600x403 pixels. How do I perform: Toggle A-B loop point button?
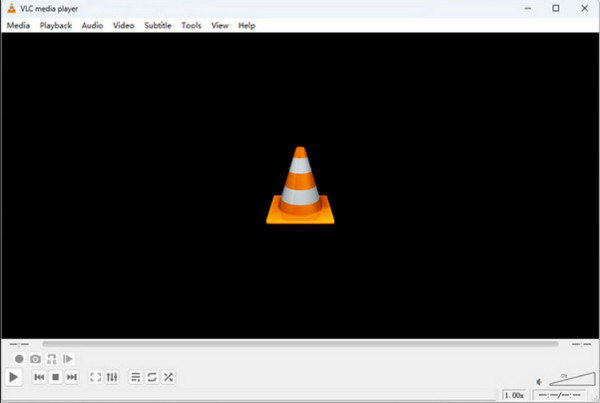[52, 359]
